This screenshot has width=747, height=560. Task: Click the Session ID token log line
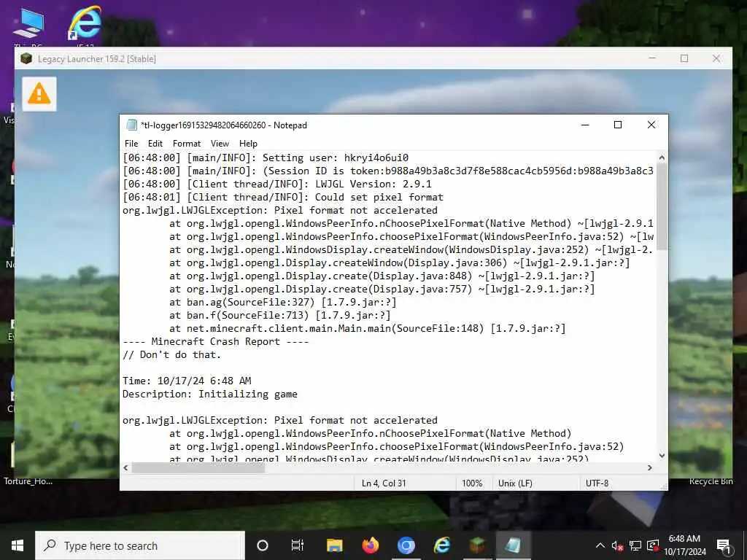tap(388, 171)
